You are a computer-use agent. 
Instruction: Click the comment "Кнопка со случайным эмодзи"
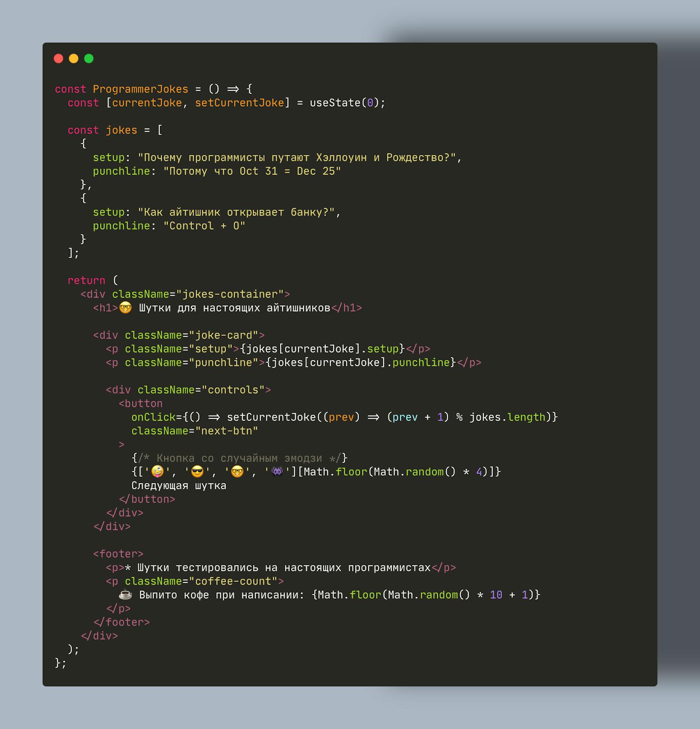[239, 458]
